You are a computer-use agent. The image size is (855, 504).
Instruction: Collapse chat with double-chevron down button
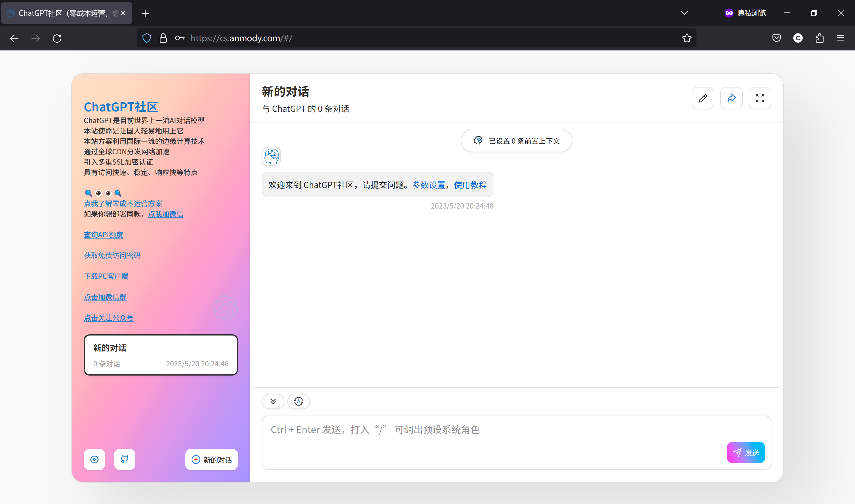click(273, 401)
